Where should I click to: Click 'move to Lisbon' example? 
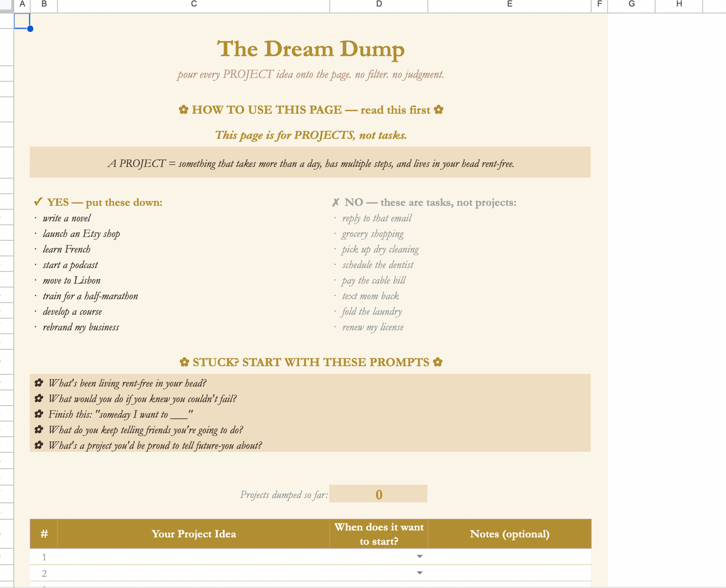point(72,280)
